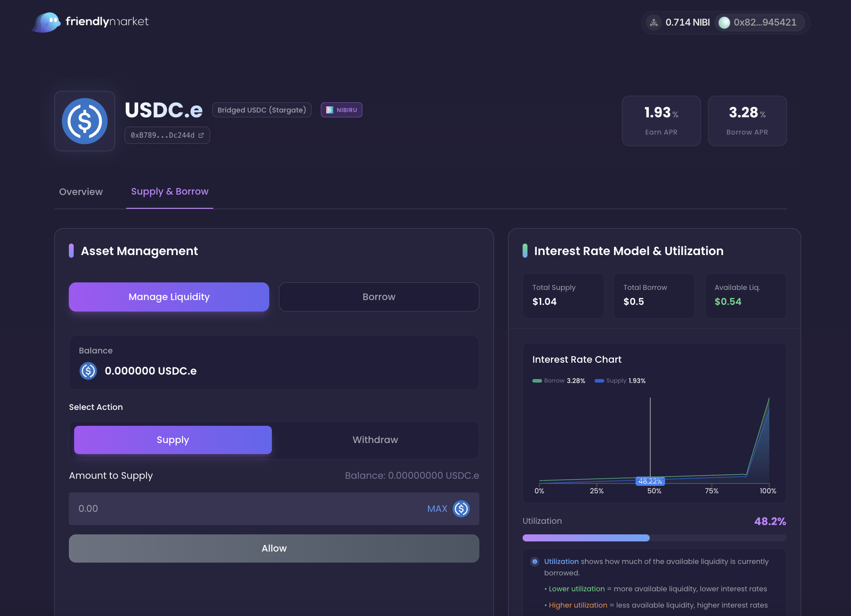Click the large USDC.e token logo
This screenshot has width=851, height=616.
[85, 121]
